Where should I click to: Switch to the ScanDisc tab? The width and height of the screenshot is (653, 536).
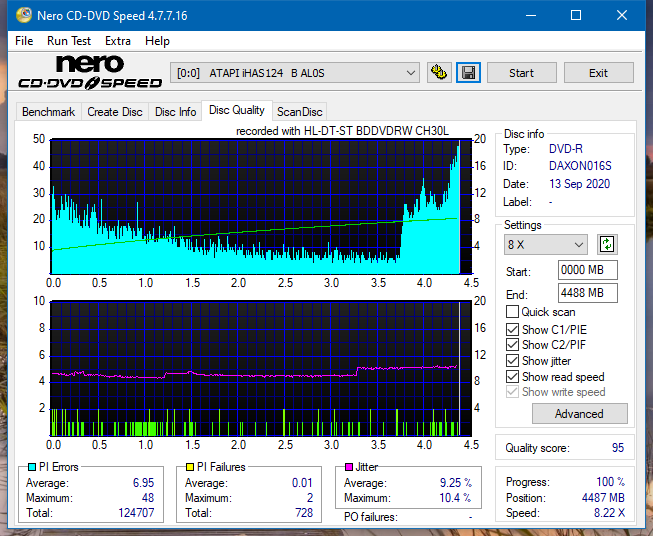pos(300,112)
